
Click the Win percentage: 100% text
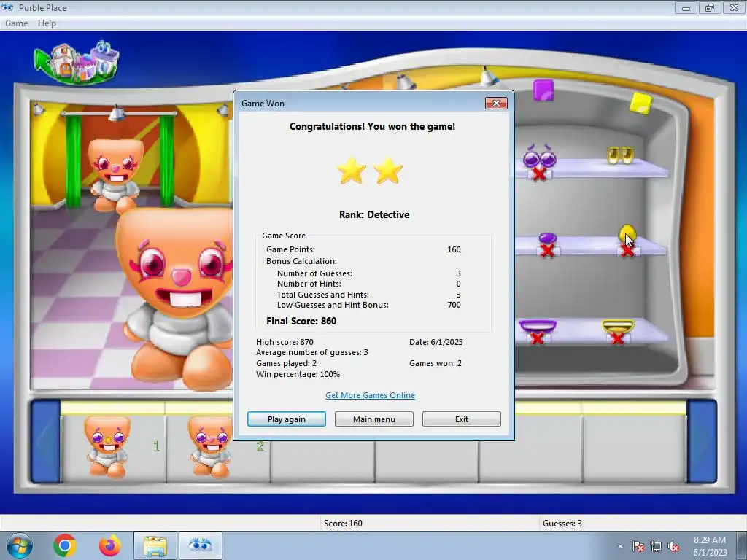coord(298,374)
